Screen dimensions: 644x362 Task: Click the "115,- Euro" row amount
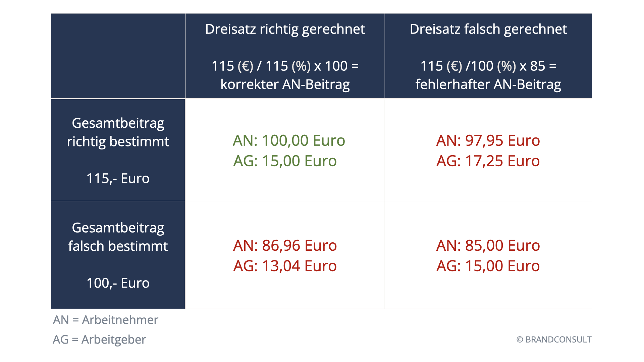pyautogui.click(x=118, y=178)
